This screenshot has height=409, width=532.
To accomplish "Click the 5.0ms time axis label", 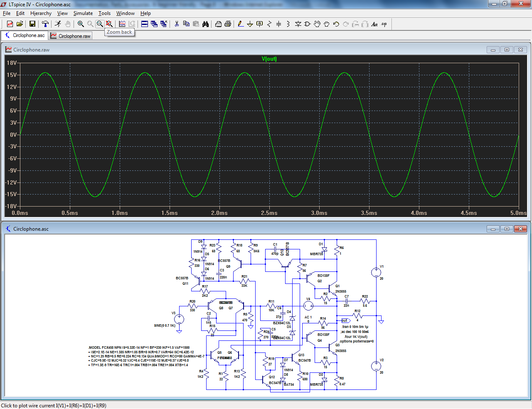I will tap(519, 213).
